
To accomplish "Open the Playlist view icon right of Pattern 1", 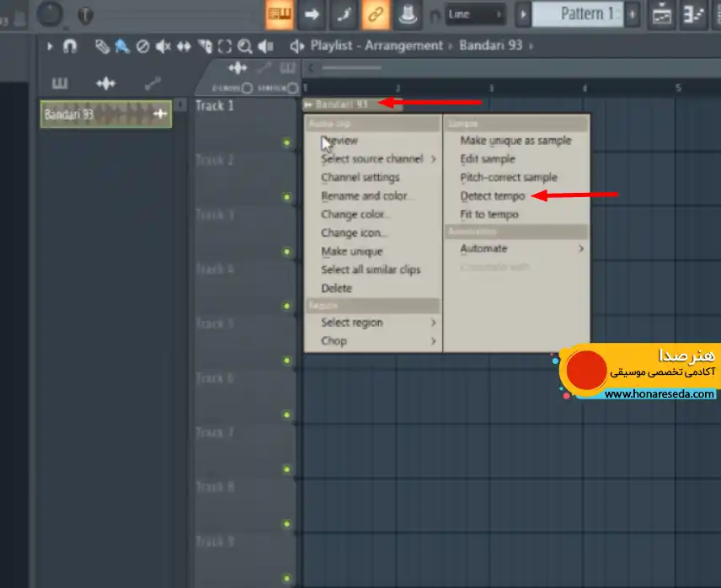I will click(x=662, y=14).
